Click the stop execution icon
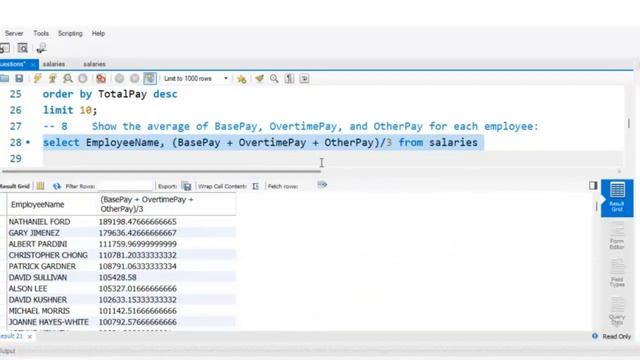This screenshot has width=640, height=360. click(82, 78)
